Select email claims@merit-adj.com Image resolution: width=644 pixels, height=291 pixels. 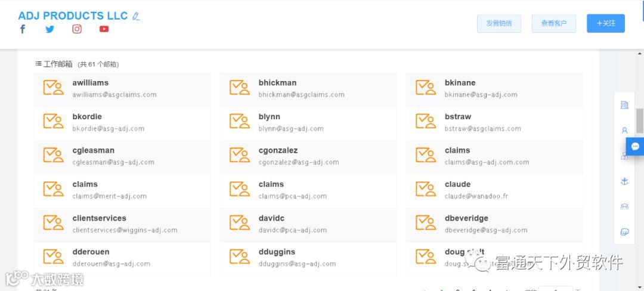tap(109, 196)
